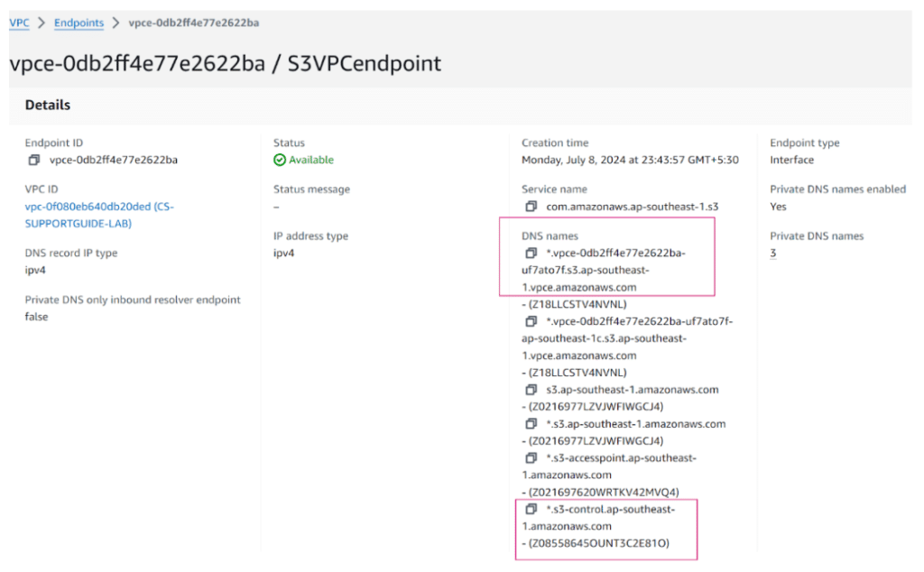Click the Interface endpoint type value
924x572 pixels.
(791, 161)
